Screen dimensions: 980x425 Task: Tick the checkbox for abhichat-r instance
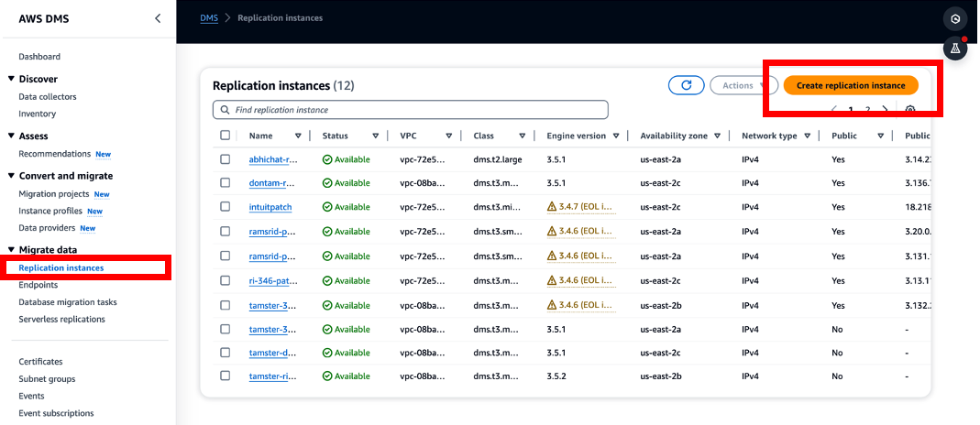point(225,159)
